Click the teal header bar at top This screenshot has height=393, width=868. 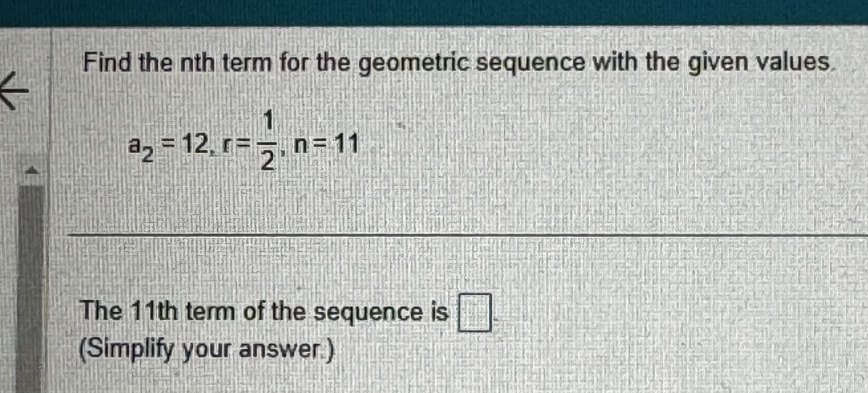(434, 10)
